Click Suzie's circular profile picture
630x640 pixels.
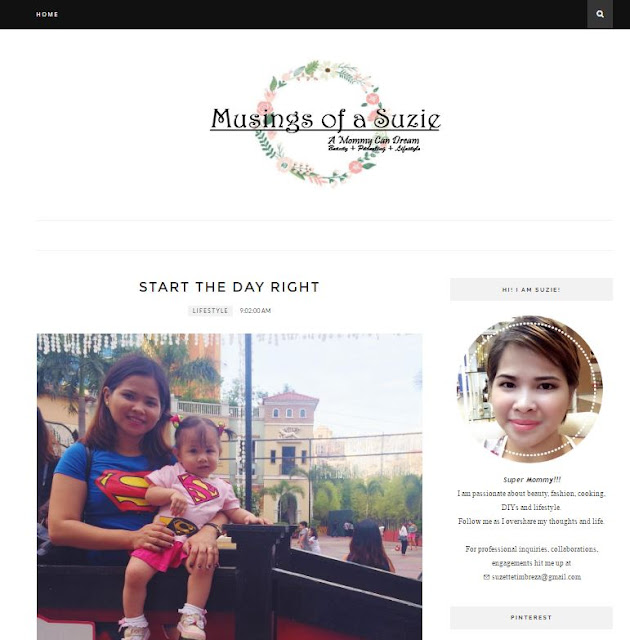(x=531, y=389)
